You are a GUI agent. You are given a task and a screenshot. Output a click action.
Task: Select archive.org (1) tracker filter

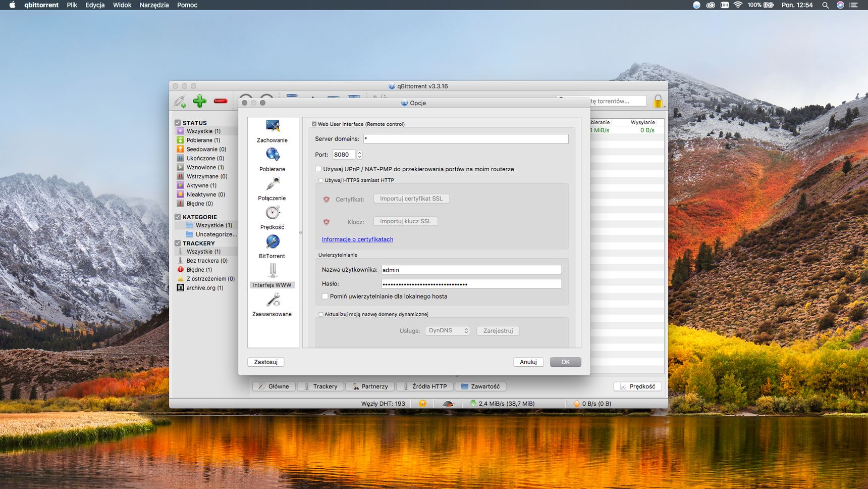(206, 288)
